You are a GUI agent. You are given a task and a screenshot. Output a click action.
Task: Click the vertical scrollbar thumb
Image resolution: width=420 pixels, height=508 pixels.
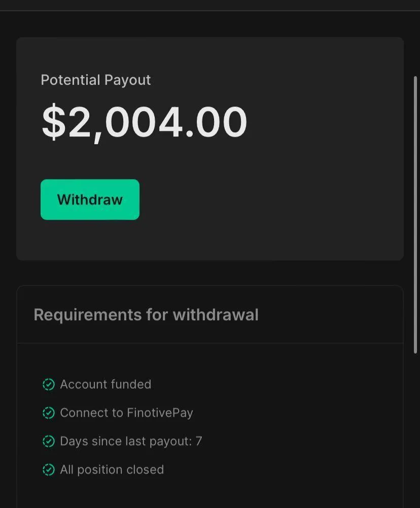(x=415, y=213)
